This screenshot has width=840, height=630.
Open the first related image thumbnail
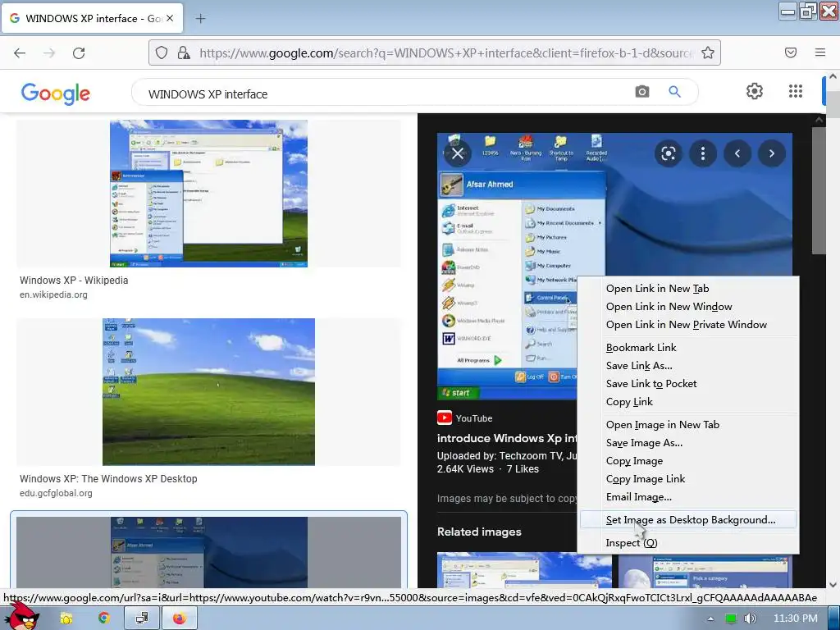[524, 570]
